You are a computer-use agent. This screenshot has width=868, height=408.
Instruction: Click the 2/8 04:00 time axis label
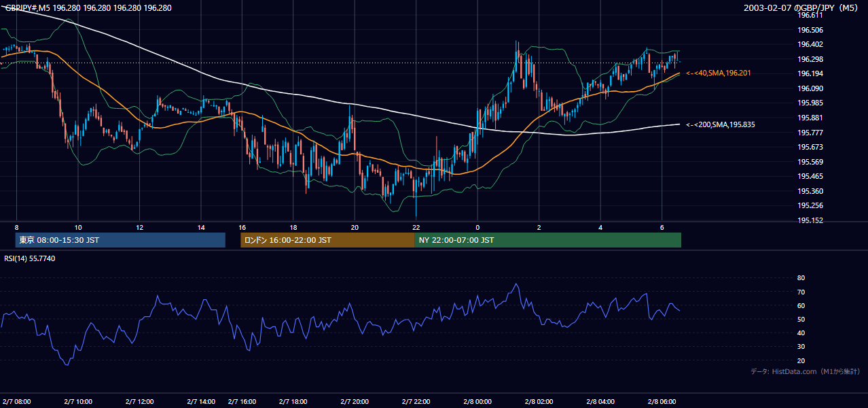[x=601, y=402]
